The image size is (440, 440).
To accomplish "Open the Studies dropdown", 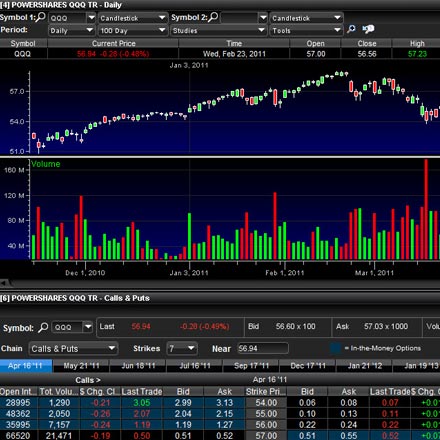I will (219, 31).
